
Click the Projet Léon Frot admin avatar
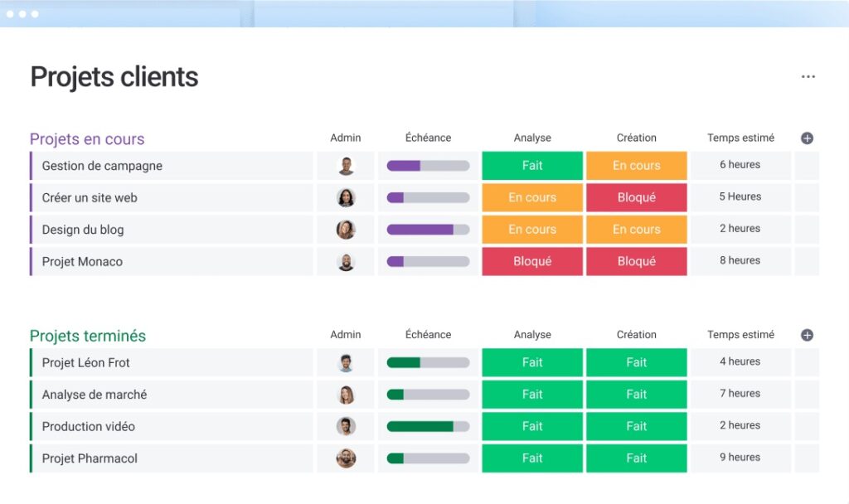[346, 363]
